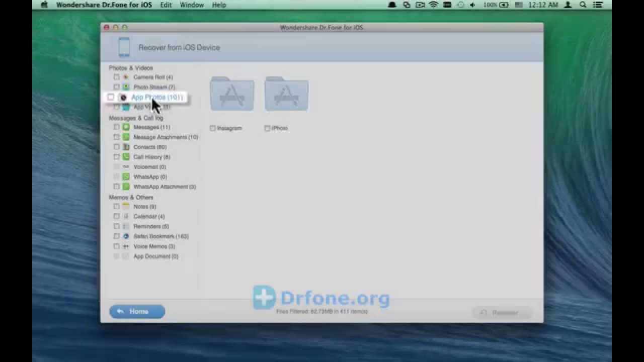Tick the Notes checkbox

click(116, 207)
